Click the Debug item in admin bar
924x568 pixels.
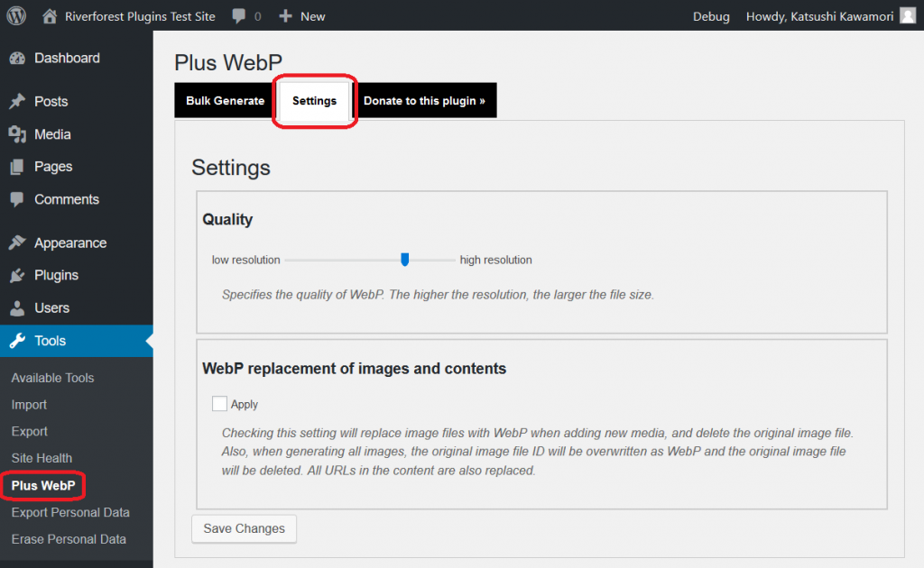[711, 16]
